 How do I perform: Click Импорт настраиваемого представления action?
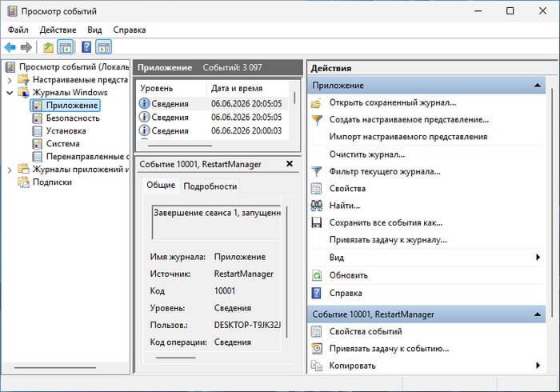click(408, 137)
